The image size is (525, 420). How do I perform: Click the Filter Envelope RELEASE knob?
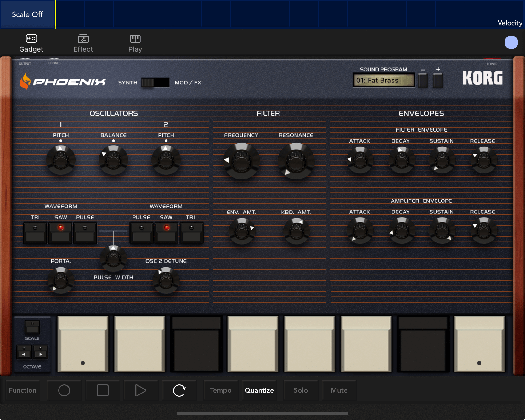tap(484, 160)
